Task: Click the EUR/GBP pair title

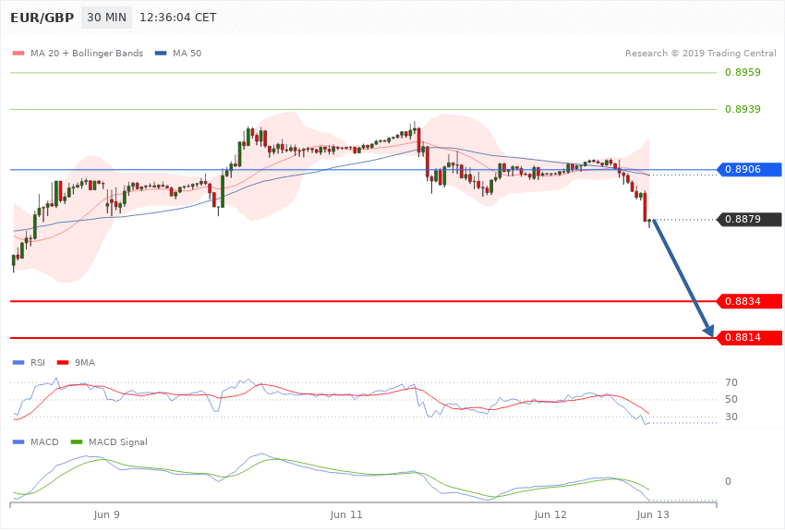Action: pyautogui.click(x=42, y=18)
